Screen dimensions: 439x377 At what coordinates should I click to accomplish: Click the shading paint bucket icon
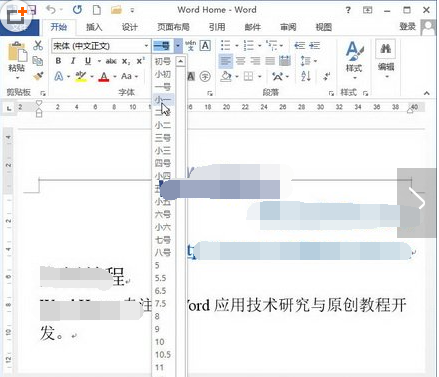tap(226, 76)
